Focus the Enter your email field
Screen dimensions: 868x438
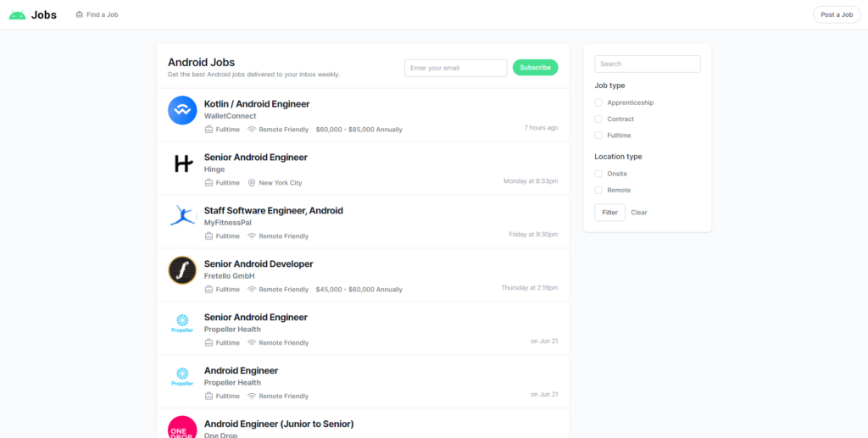tap(455, 68)
